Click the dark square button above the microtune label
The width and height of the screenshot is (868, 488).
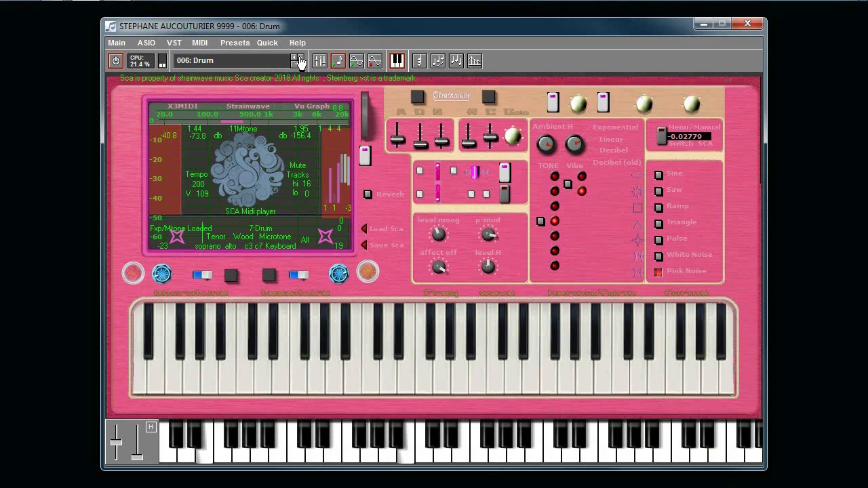tap(231, 275)
